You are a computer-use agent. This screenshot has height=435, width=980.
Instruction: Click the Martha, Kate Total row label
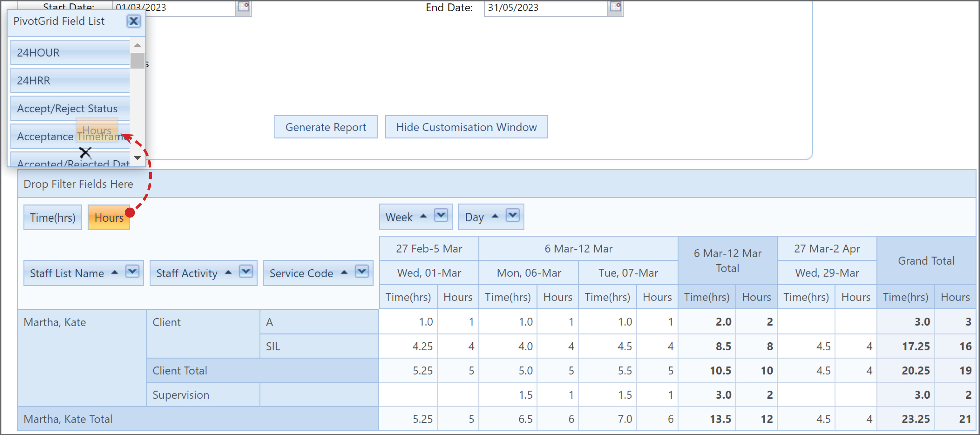[198, 419]
